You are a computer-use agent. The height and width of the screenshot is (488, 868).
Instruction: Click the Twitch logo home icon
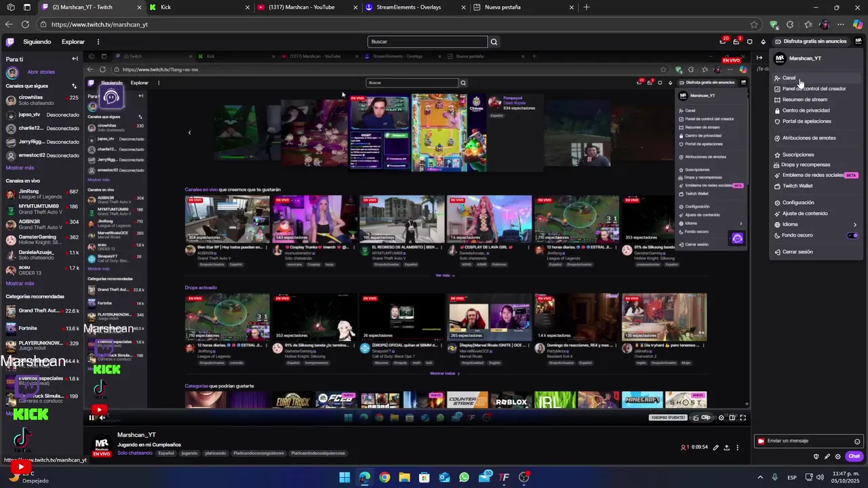(x=10, y=41)
